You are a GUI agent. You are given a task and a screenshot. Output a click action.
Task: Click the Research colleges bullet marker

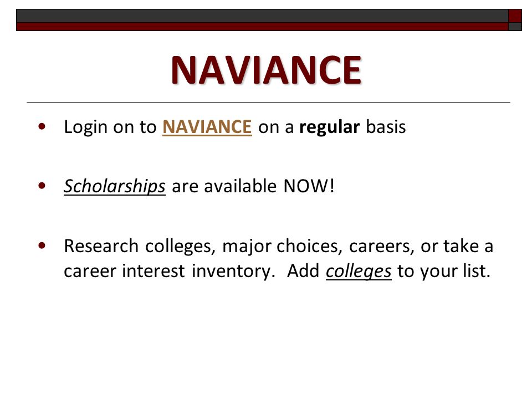click(42, 245)
